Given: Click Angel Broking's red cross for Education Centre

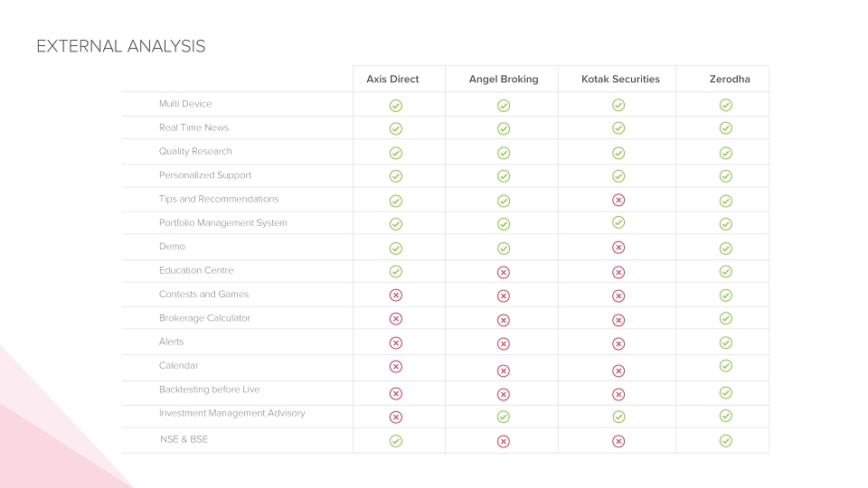Looking at the screenshot, I should click(504, 272).
